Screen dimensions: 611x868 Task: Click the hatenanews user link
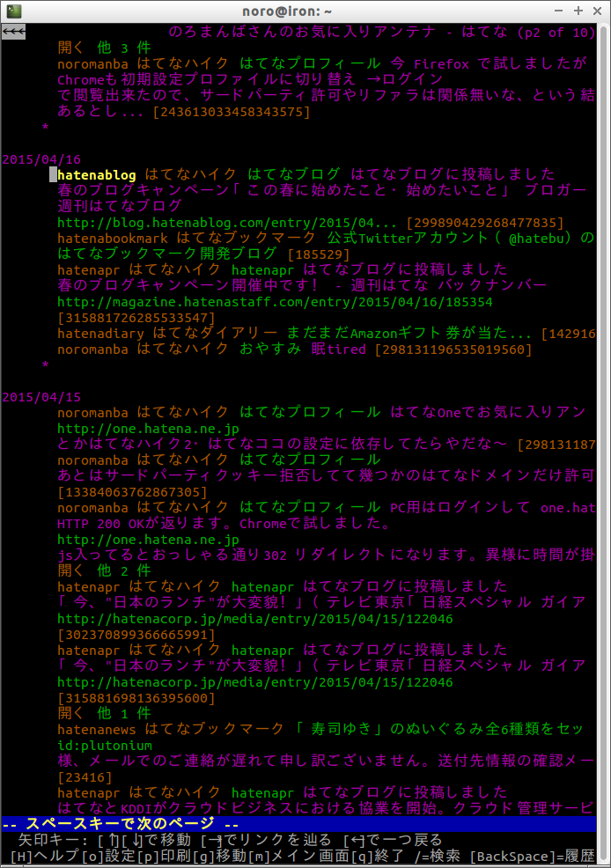[x=97, y=730]
